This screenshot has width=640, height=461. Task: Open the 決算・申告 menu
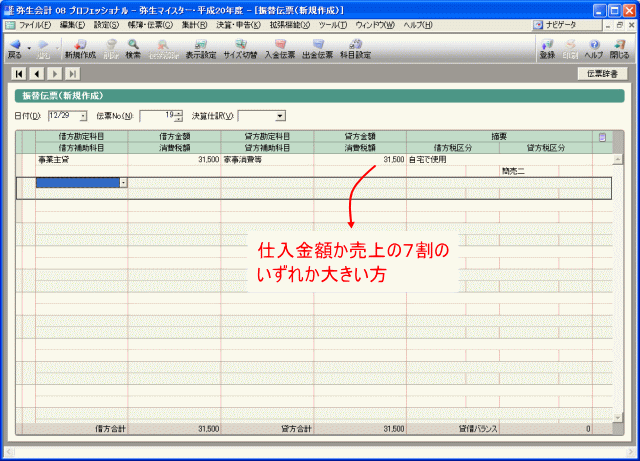238,25
